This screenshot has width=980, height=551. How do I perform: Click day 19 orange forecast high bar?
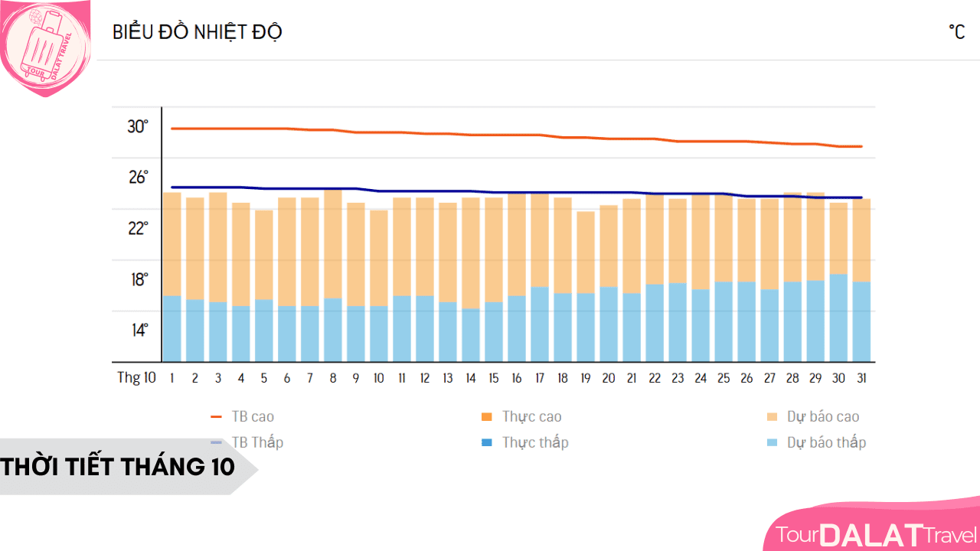click(x=586, y=253)
